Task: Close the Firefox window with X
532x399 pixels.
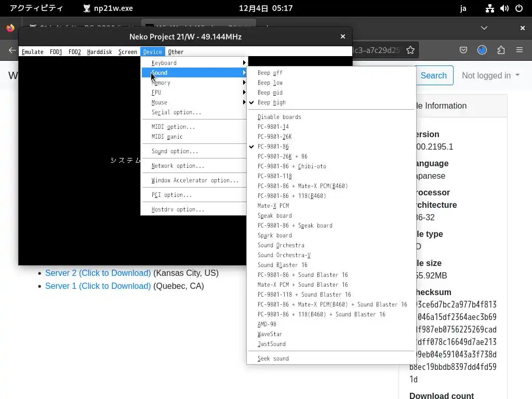Action: [523, 28]
